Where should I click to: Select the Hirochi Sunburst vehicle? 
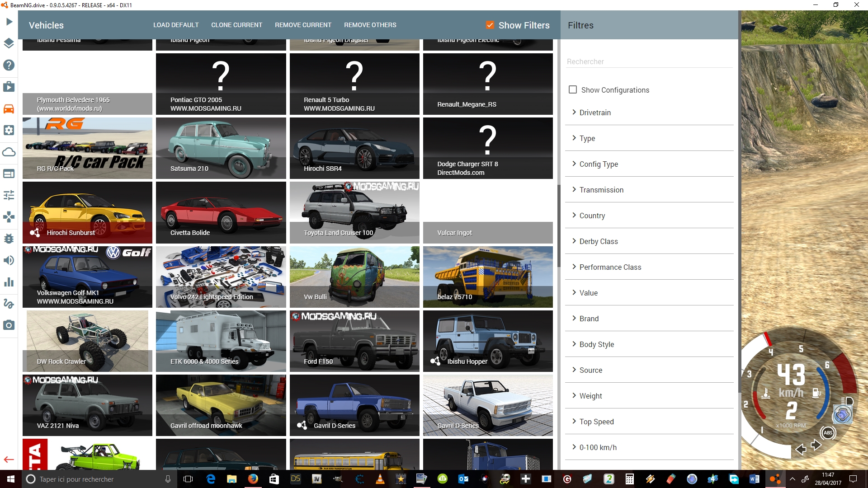(x=87, y=212)
